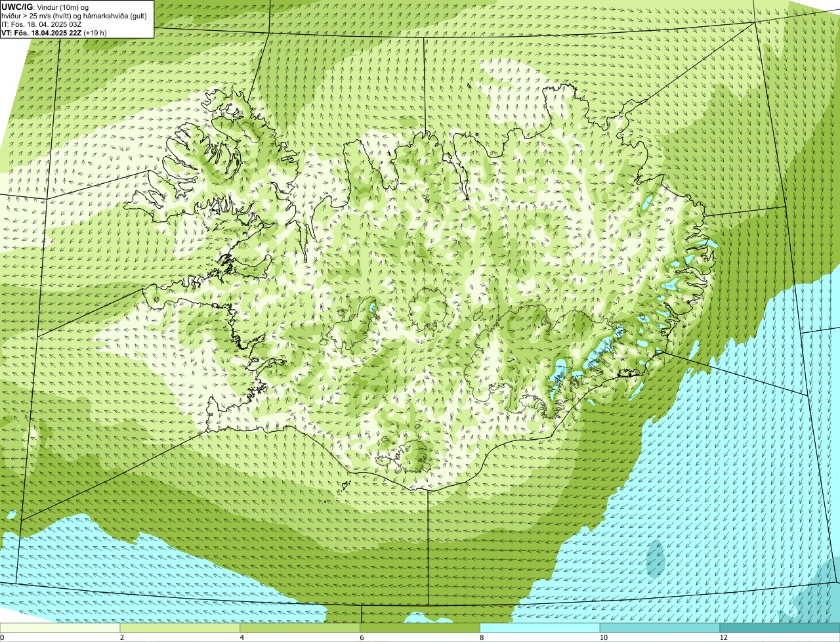Viewport: 840px width, 642px height.
Task: Click the '0' tick label on color scale
Action: click(3, 637)
